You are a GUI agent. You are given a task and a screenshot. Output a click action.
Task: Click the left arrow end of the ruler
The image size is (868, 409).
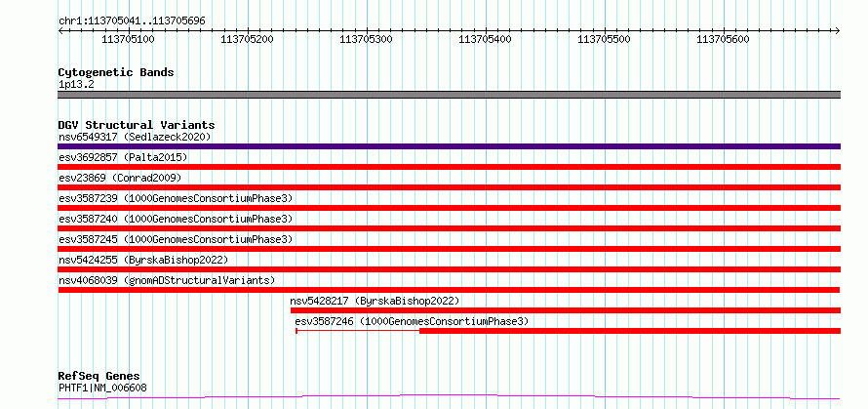[60, 30]
